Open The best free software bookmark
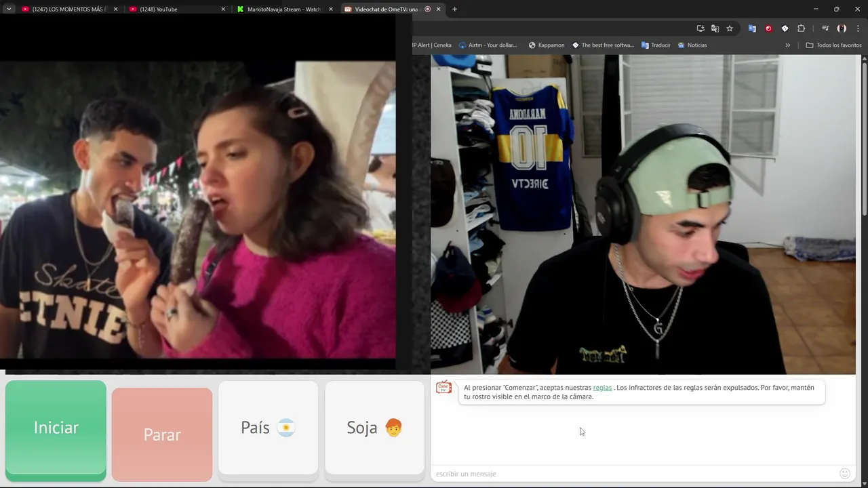This screenshot has height=488, width=868. click(x=603, y=45)
